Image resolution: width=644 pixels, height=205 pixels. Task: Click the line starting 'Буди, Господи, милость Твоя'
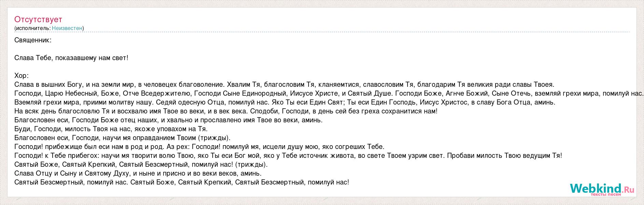[111, 129]
